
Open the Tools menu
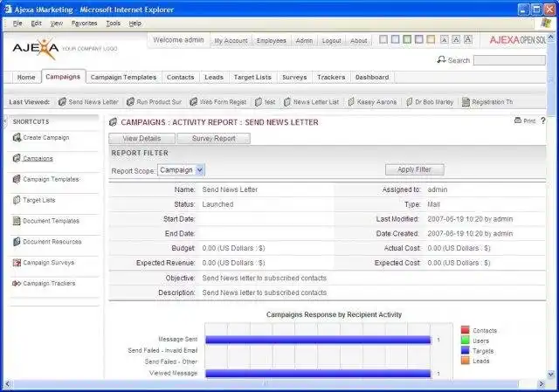[113, 24]
